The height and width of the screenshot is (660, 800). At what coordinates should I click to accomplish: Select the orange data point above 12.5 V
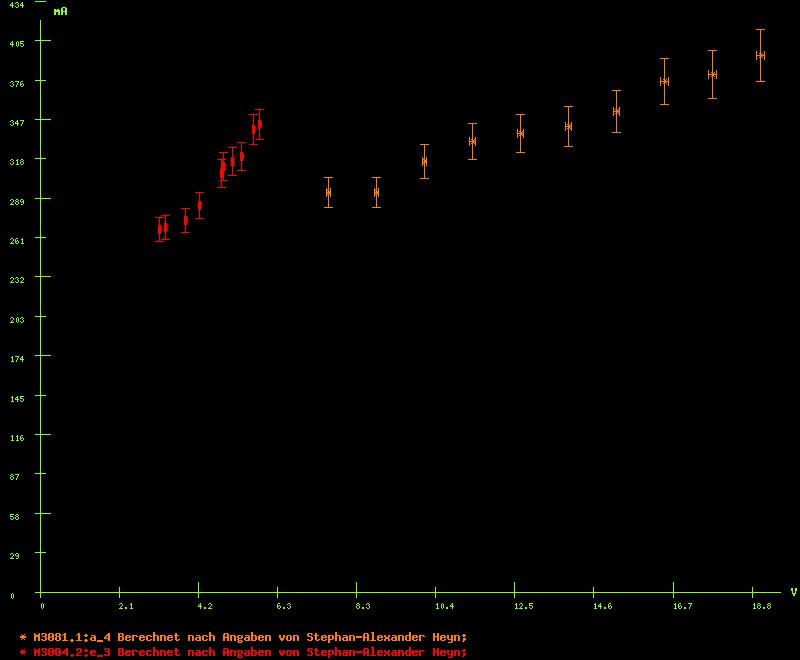tap(520, 133)
